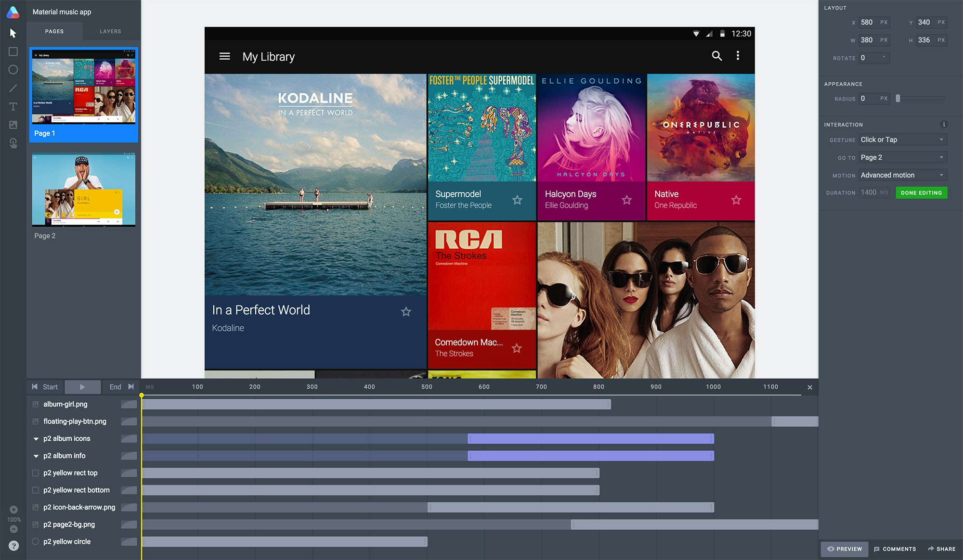Viewport: 963px width, 560px height.
Task: Click the zoom in plus icon
Action: click(13, 509)
